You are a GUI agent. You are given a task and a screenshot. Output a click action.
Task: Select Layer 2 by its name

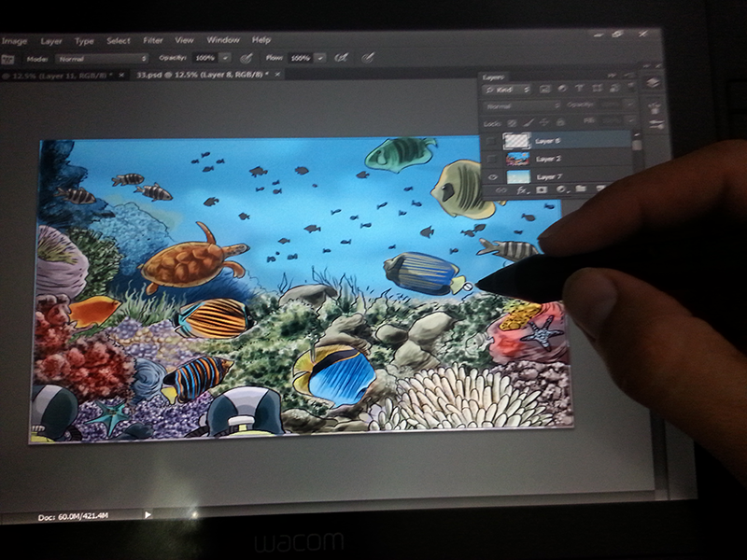point(548,159)
